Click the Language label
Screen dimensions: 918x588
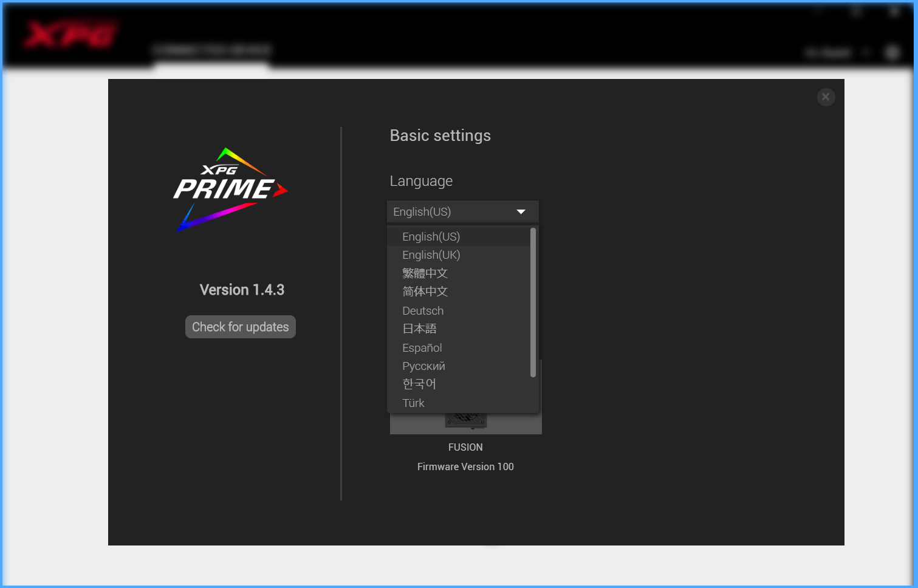pos(421,181)
